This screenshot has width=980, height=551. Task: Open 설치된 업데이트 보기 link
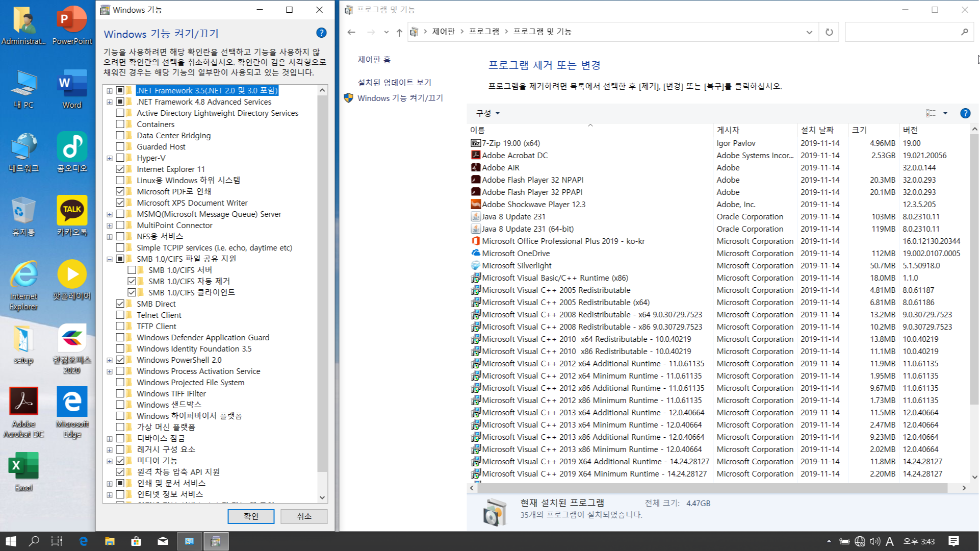tap(394, 83)
